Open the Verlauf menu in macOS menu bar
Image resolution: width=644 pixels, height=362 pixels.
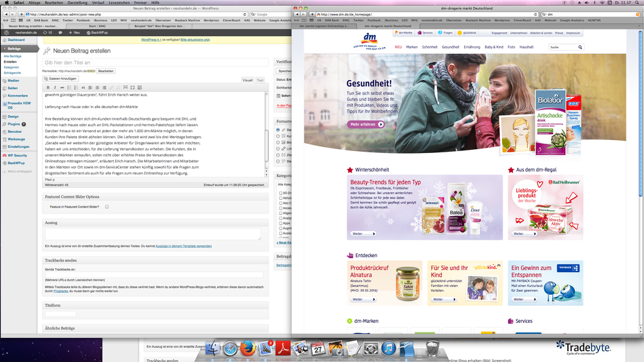98,3
